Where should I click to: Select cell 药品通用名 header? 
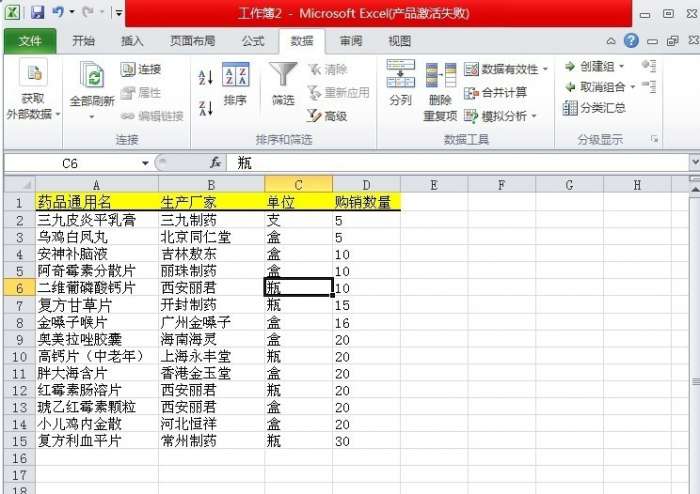(97, 202)
